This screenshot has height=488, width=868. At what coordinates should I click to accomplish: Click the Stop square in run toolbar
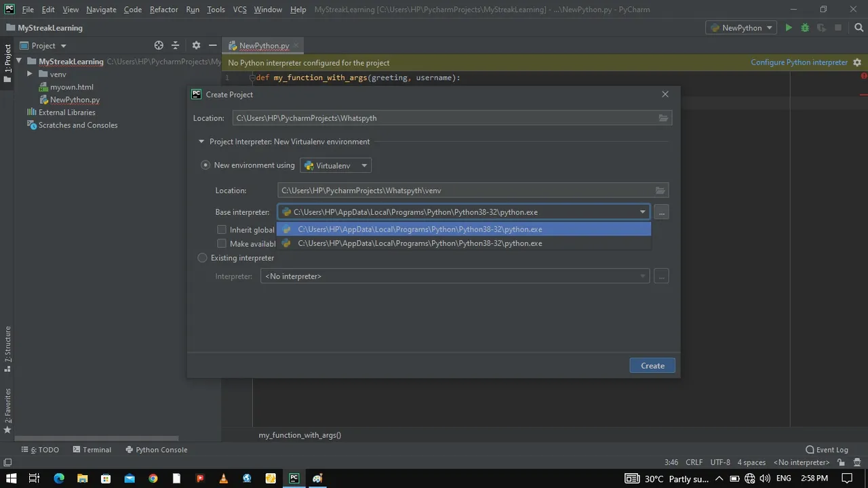[x=838, y=28]
